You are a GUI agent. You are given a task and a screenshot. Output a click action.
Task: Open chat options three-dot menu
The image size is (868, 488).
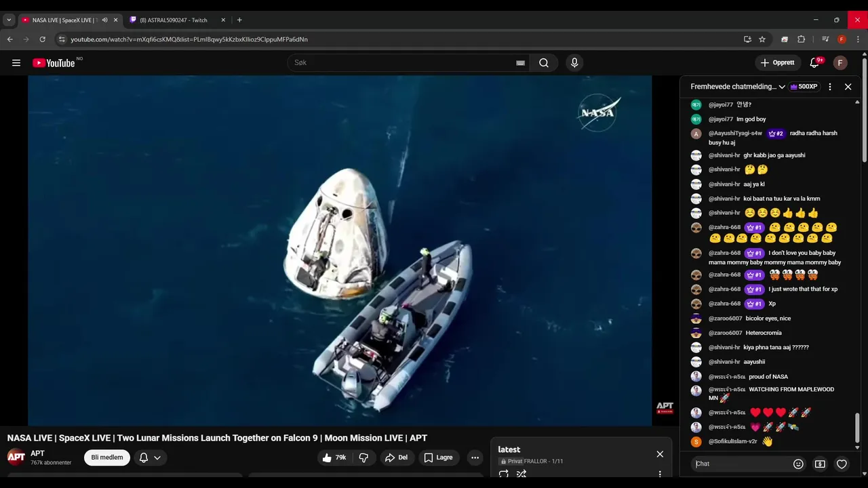click(x=830, y=87)
